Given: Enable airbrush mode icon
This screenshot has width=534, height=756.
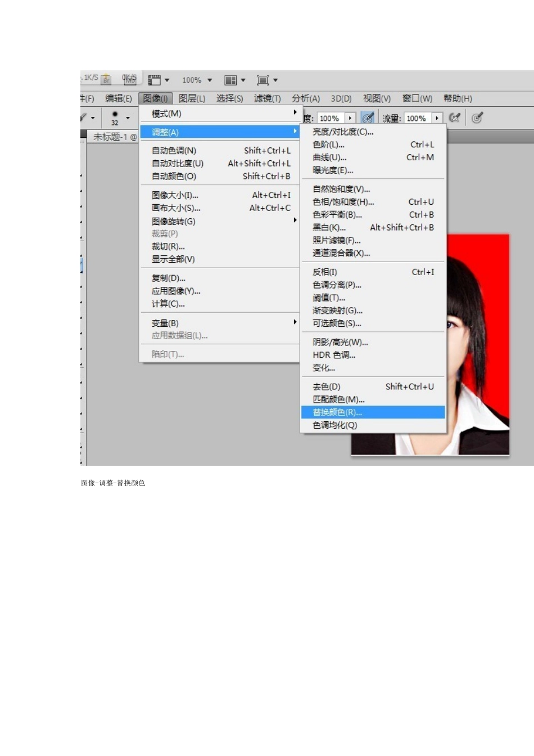Looking at the screenshot, I should 454,118.
